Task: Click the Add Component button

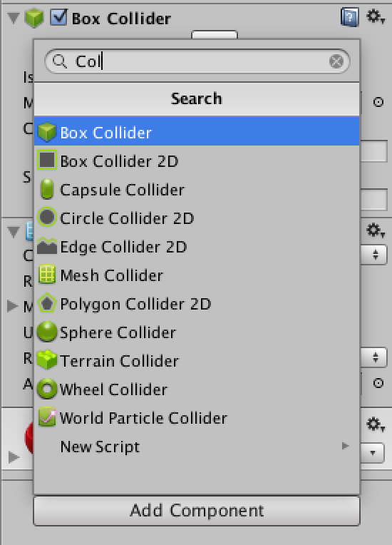Action: tap(197, 511)
